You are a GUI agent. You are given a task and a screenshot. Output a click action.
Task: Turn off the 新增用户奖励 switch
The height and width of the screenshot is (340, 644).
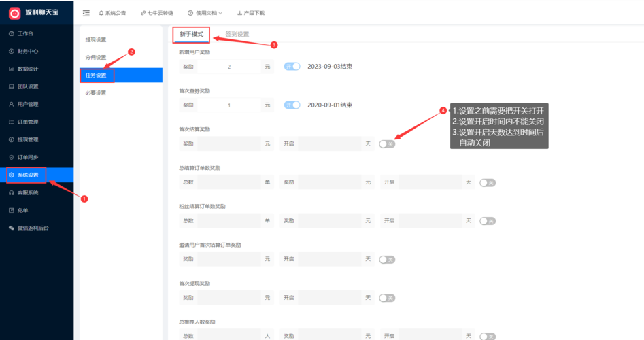coord(292,67)
